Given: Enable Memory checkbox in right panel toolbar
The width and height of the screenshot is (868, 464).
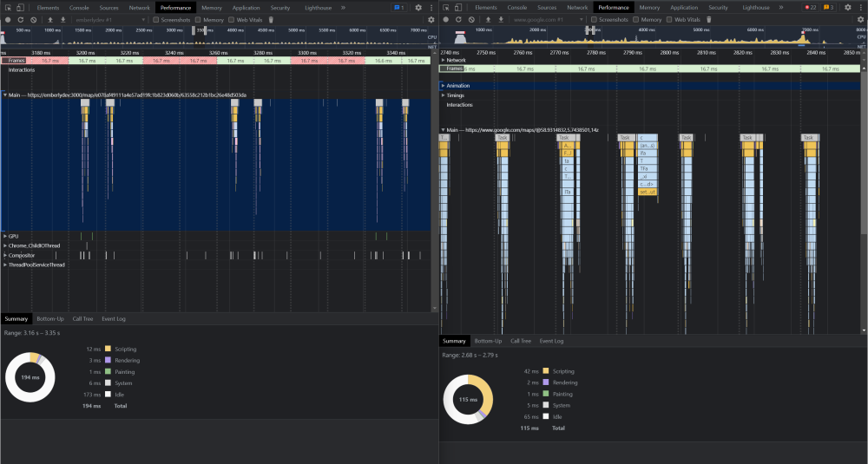Looking at the screenshot, I should click(x=635, y=19).
